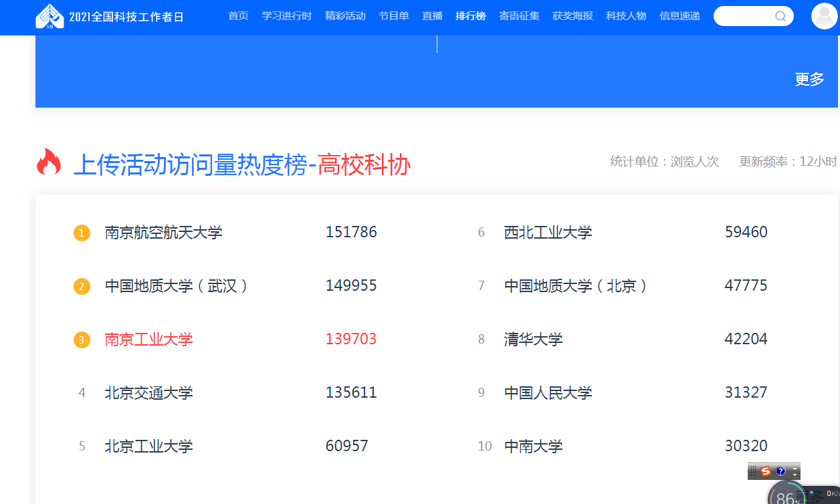Screen dimensions: 840x504
Task: Click the rank number 9
Action: [x=481, y=393]
